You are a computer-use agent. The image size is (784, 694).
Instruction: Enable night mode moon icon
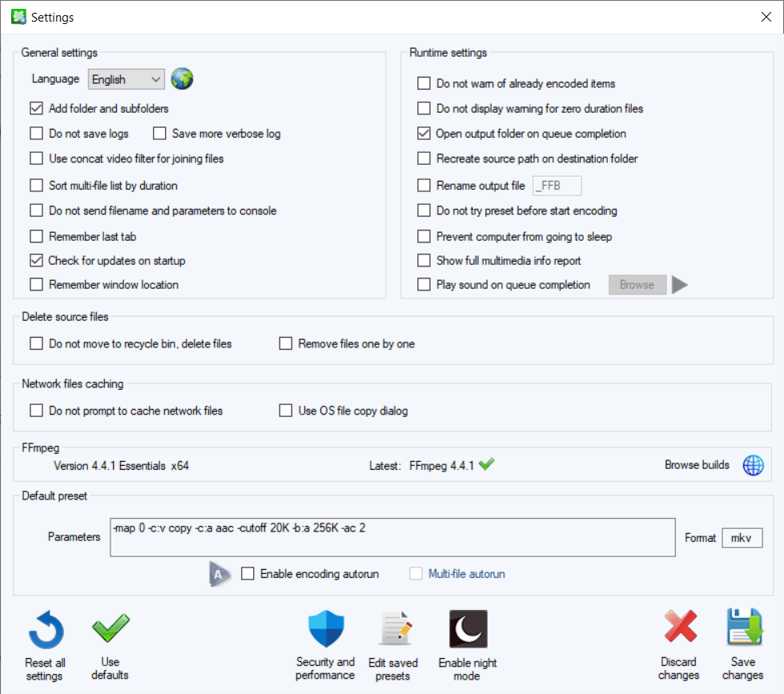point(468,630)
